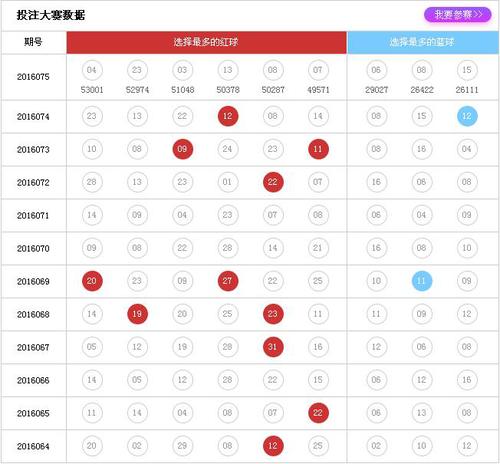
Task: Click ball 04 above count 53001
Action: pyautogui.click(x=92, y=70)
